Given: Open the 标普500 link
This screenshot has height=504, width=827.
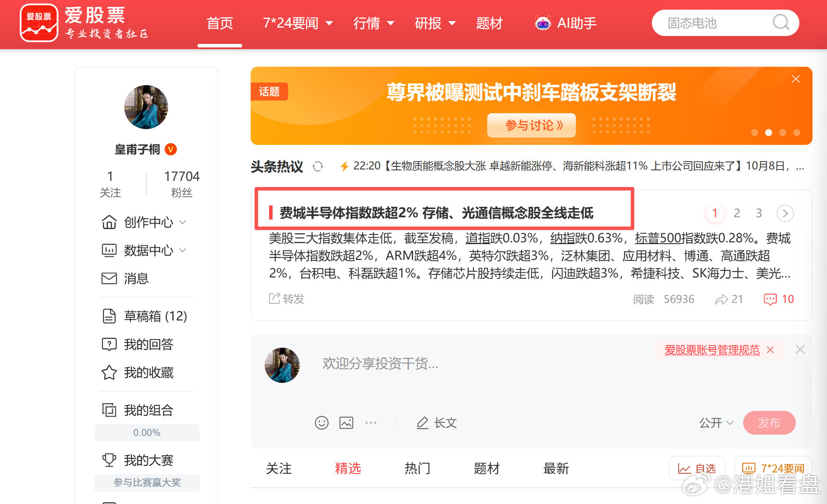Looking at the screenshot, I should (658, 238).
